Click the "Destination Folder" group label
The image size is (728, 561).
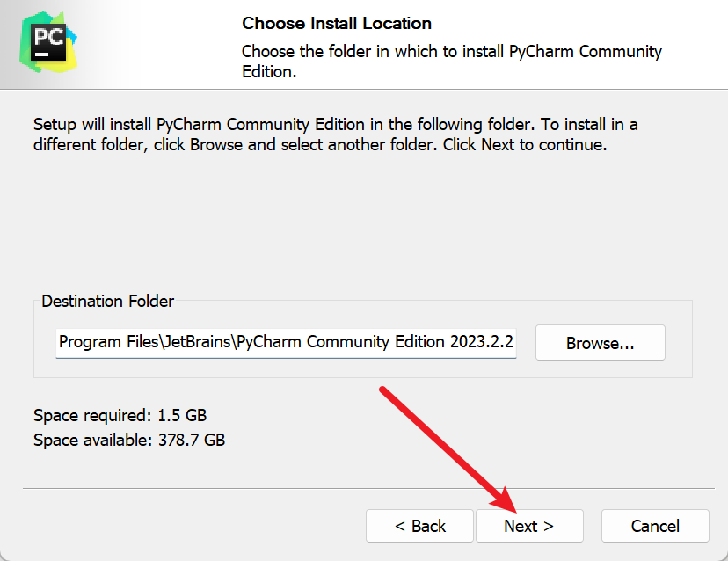[x=107, y=302]
